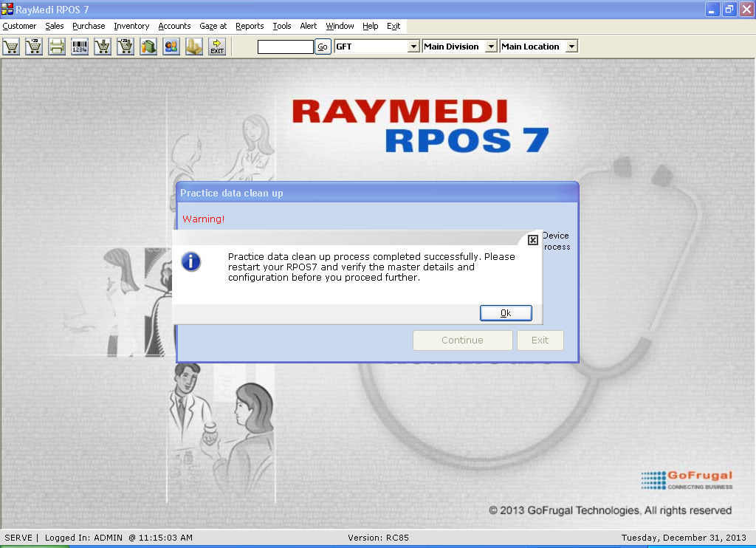Image resolution: width=756 pixels, height=548 pixels.
Task: Expand the GFT dropdown
Action: [413, 47]
